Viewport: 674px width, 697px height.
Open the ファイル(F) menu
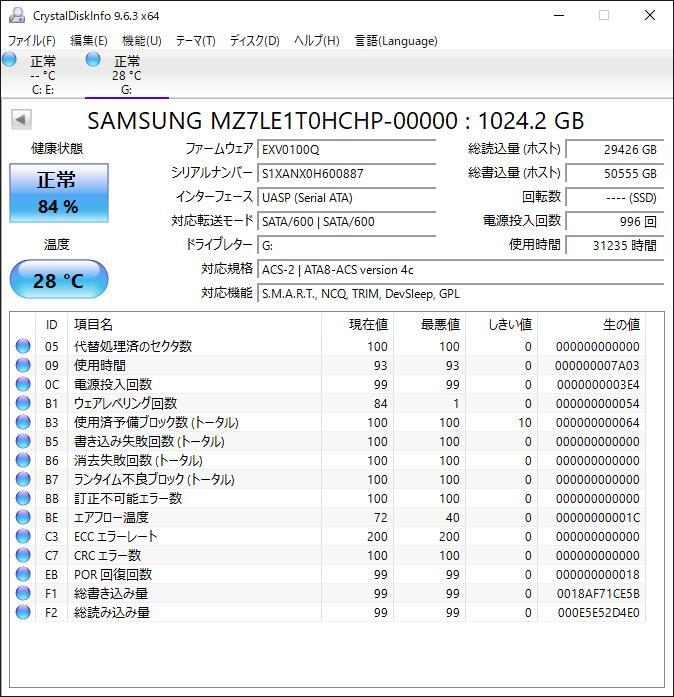(x=32, y=41)
